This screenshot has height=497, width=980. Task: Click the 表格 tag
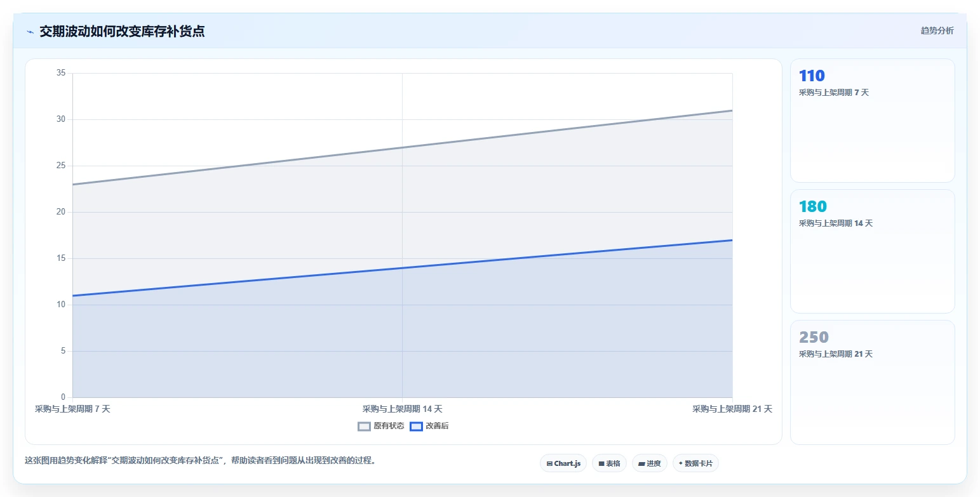tap(609, 463)
